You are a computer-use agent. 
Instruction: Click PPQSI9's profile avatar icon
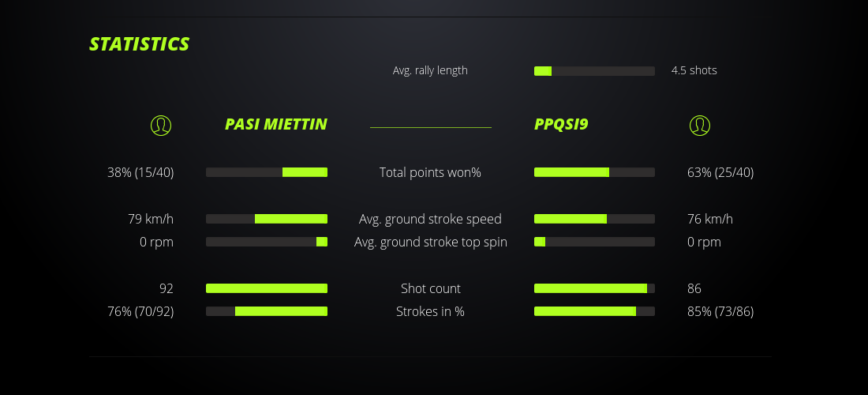coord(699,125)
